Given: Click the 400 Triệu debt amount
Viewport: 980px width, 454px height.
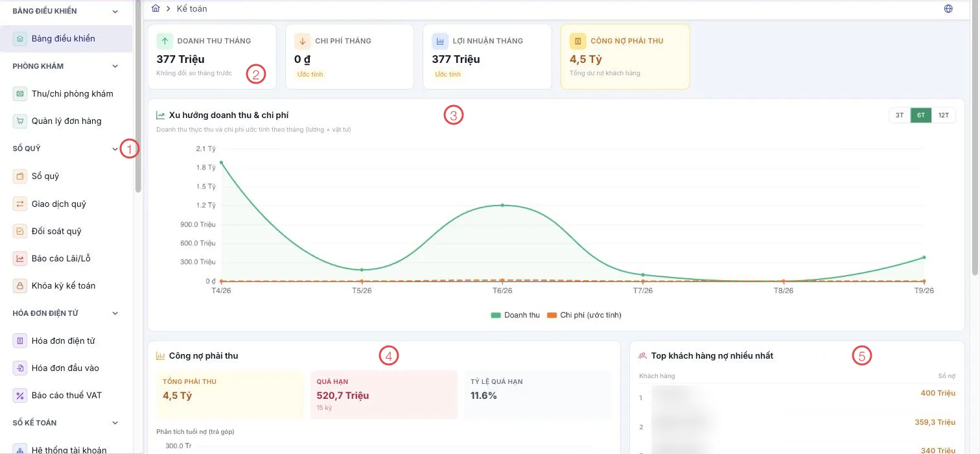Looking at the screenshot, I should pos(938,393).
